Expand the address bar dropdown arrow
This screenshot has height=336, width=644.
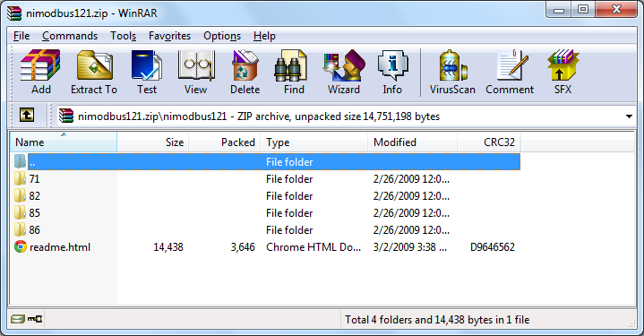tap(629, 116)
